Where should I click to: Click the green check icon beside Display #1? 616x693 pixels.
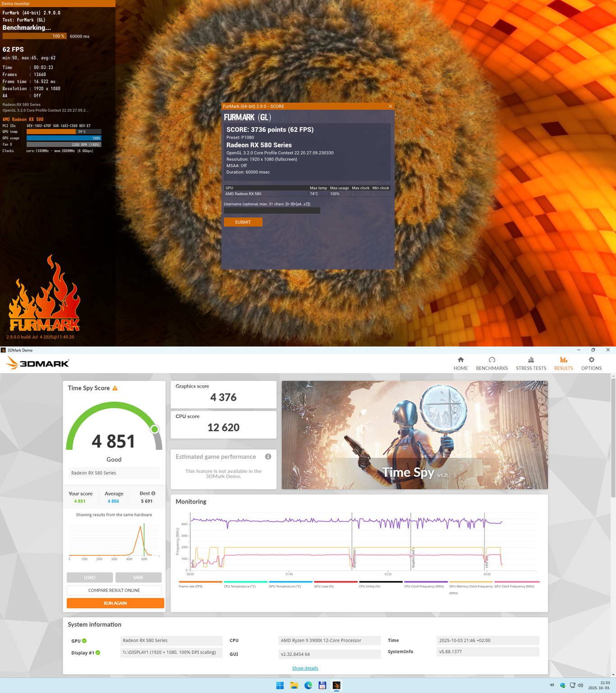pos(98,652)
